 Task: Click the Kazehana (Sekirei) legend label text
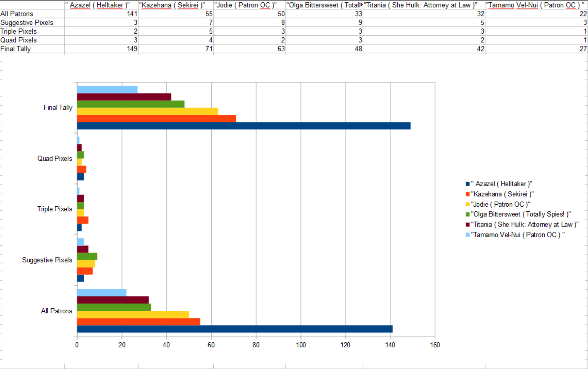(502, 194)
